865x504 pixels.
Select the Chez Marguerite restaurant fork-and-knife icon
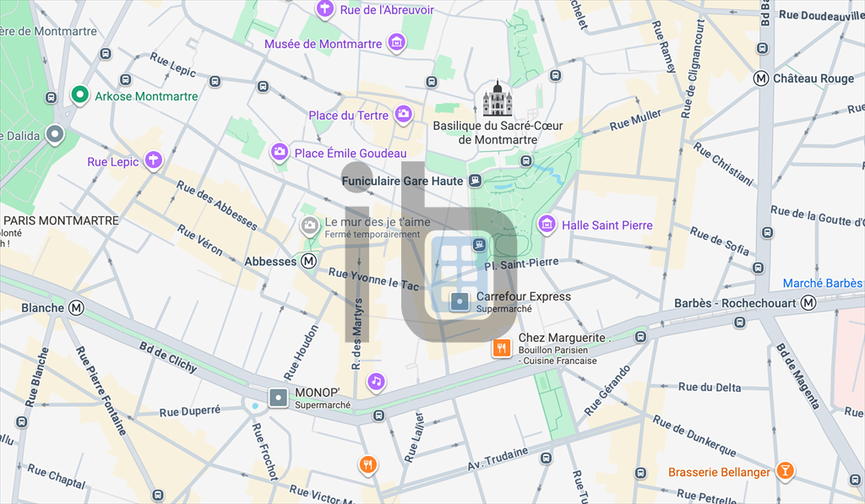501,347
